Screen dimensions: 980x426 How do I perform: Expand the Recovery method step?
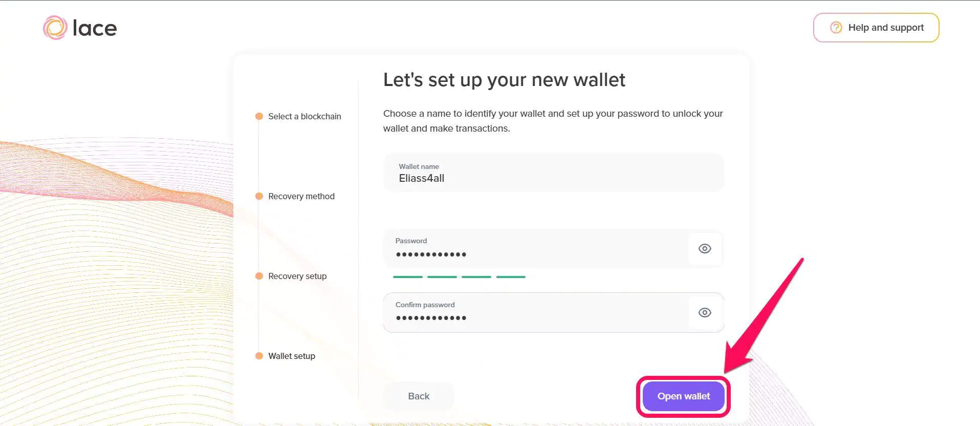[301, 196]
